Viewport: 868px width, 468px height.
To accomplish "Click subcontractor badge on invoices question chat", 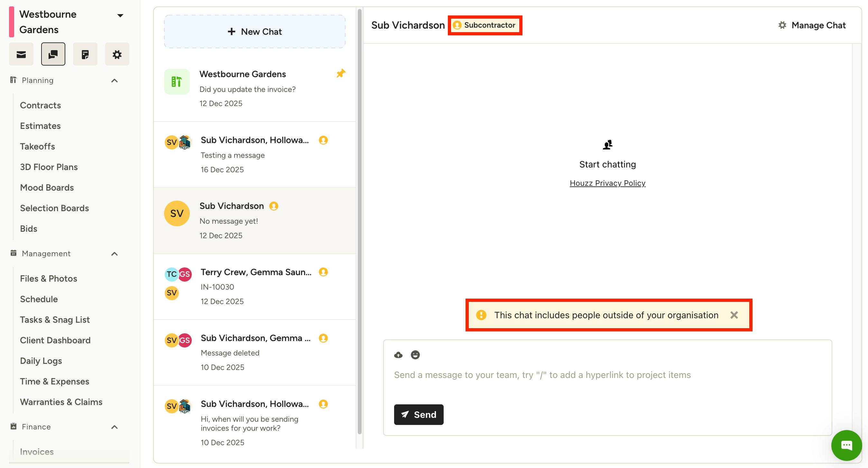I will click(x=323, y=404).
